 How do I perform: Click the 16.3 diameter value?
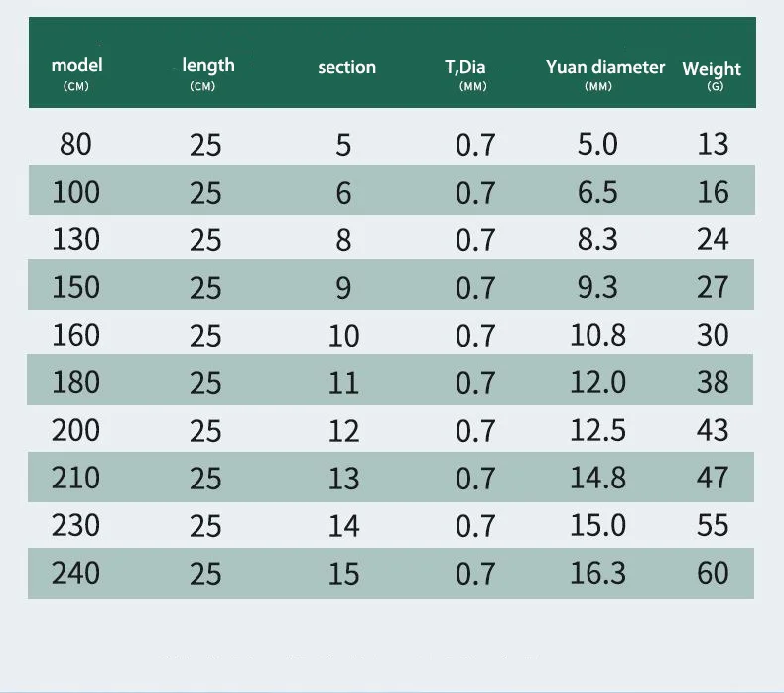pos(597,573)
